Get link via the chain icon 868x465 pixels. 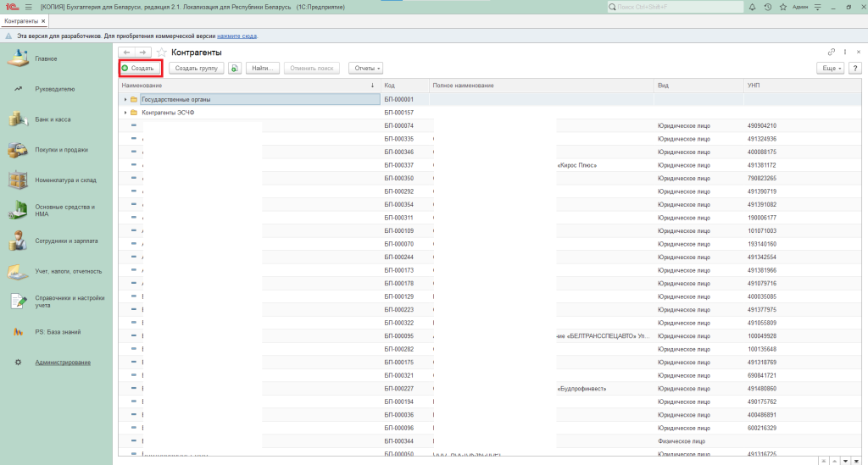[832, 53]
